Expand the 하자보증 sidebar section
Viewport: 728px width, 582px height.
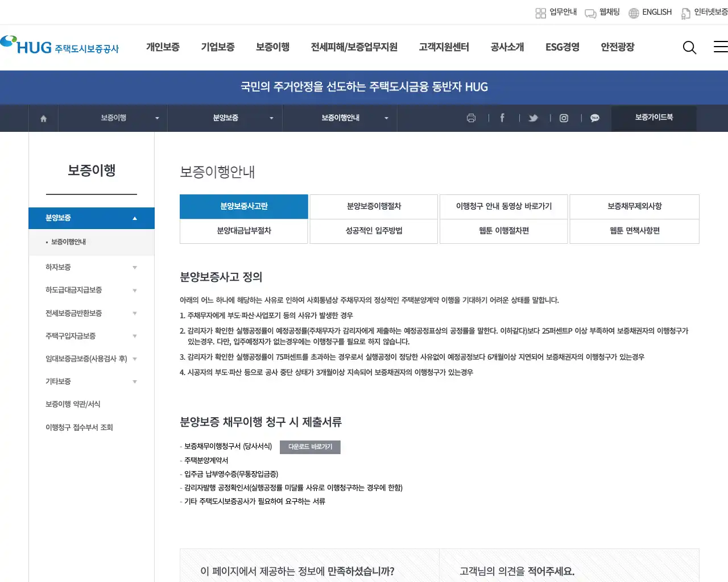coord(91,267)
